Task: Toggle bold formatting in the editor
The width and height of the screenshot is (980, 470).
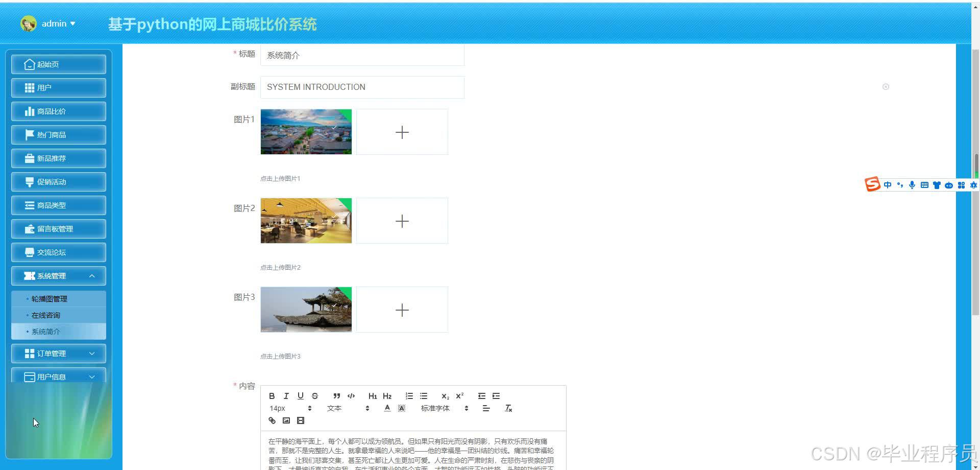Action: 272,396
